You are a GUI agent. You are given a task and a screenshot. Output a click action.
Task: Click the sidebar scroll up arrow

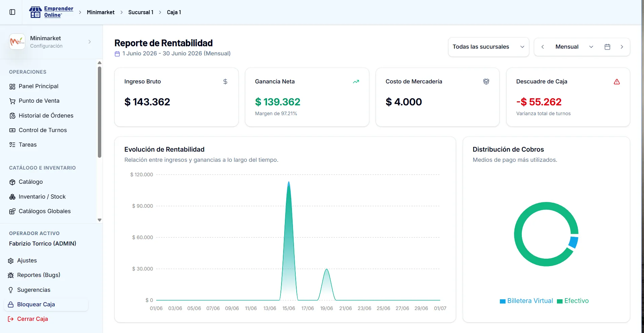point(99,63)
